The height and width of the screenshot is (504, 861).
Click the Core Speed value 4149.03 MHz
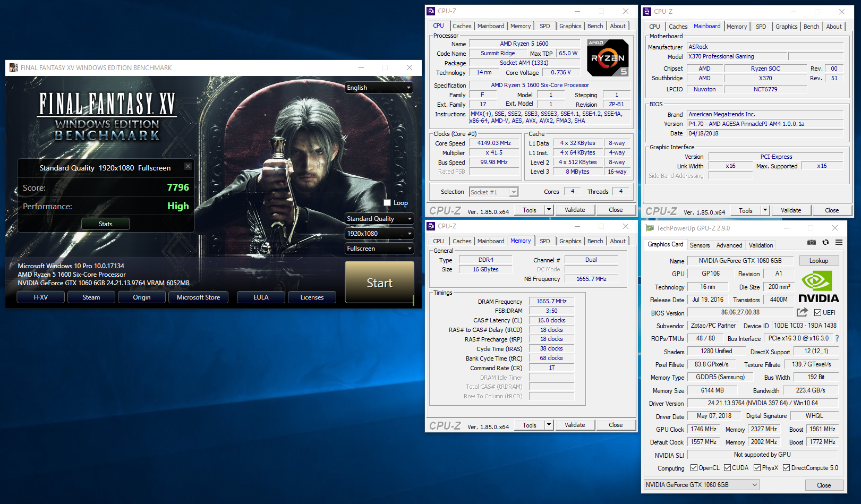(494, 143)
